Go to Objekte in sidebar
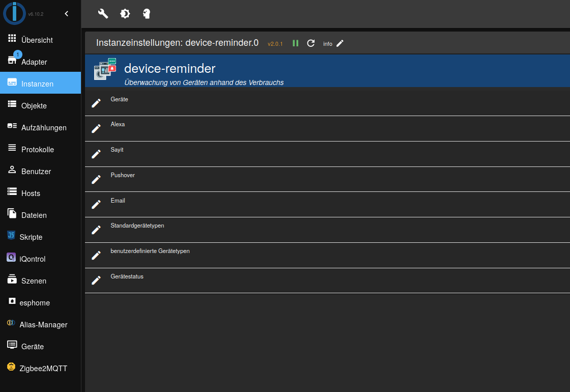Viewport: 570px width, 392px height. click(34, 105)
